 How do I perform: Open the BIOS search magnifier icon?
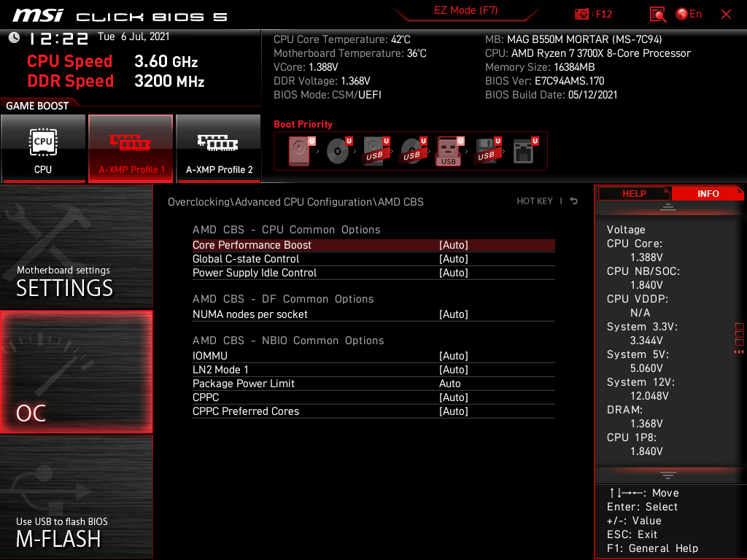tap(657, 15)
